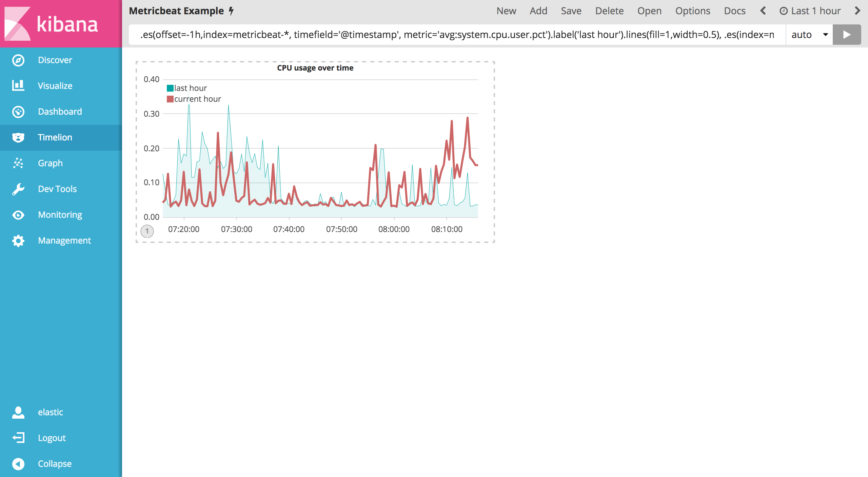The height and width of the screenshot is (477, 868).
Task: Open Dev Tools wrench icon
Action: 18,189
